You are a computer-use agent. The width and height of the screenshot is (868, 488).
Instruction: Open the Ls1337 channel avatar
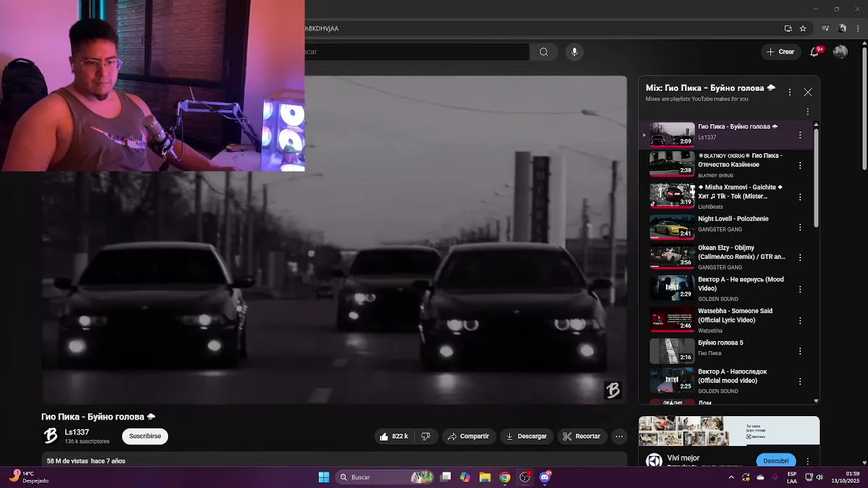pos(50,436)
